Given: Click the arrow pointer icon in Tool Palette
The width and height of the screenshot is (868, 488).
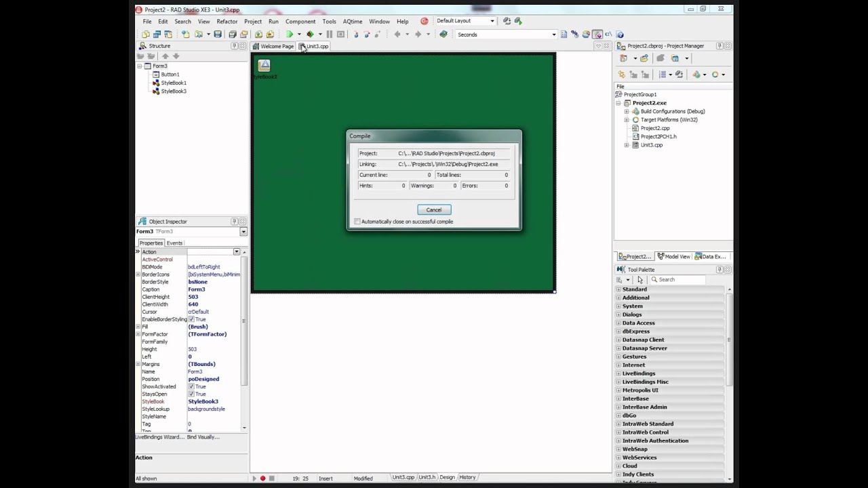Looking at the screenshot, I should click(640, 279).
